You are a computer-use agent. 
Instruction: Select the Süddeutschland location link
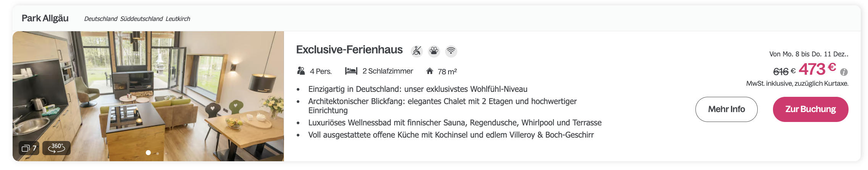141,19
